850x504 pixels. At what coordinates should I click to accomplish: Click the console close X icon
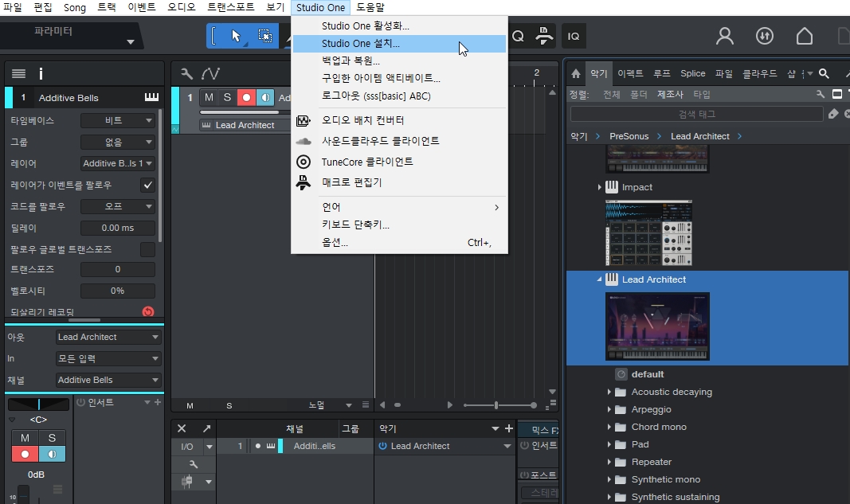point(182,428)
